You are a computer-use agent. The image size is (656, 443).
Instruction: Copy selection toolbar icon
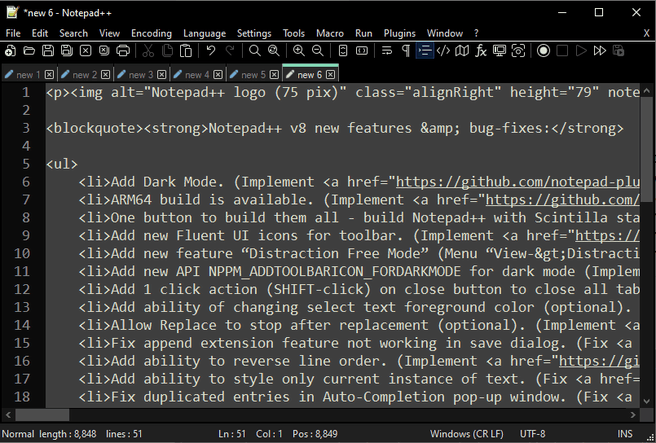pos(167,51)
